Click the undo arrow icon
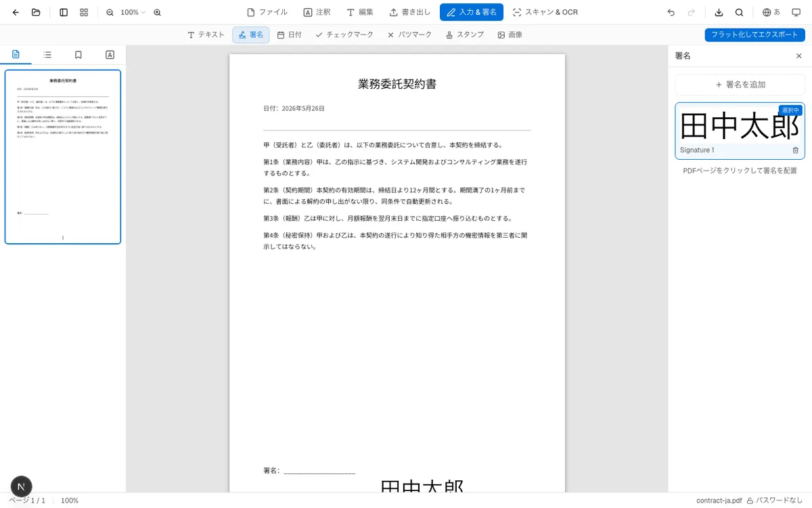Viewport: 812px width, 508px height. point(671,12)
